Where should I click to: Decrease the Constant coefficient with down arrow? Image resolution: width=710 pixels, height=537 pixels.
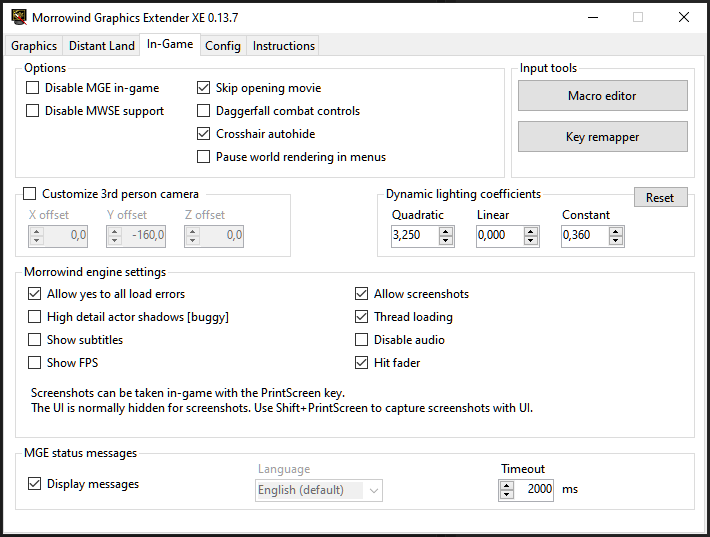[x=616, y=241]
